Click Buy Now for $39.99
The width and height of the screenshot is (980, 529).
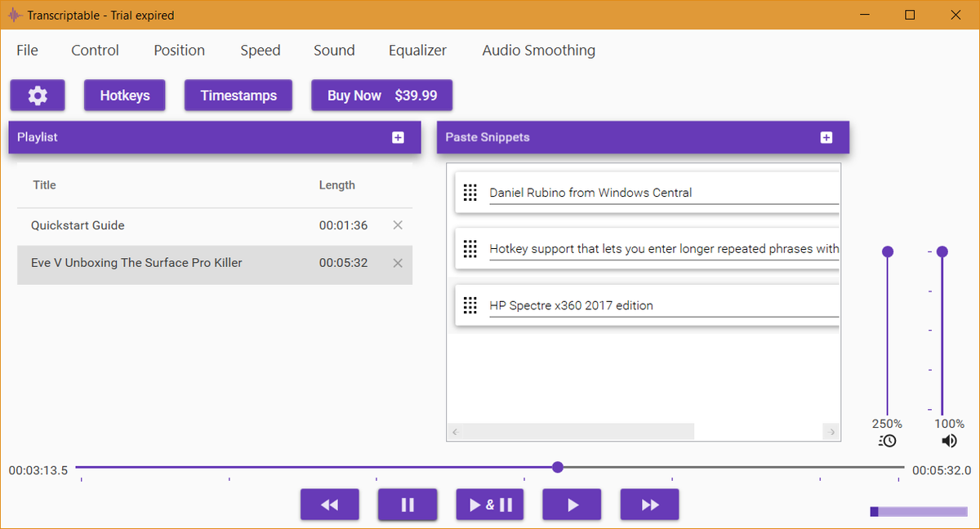click(381, 95)
